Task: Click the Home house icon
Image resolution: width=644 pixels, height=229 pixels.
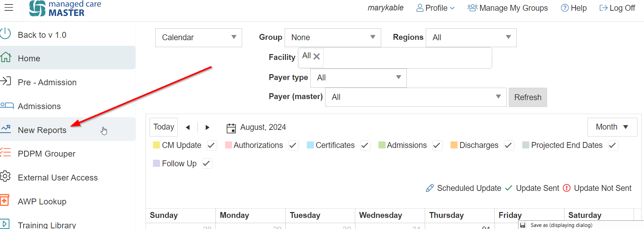Action: tap(6, 57)
